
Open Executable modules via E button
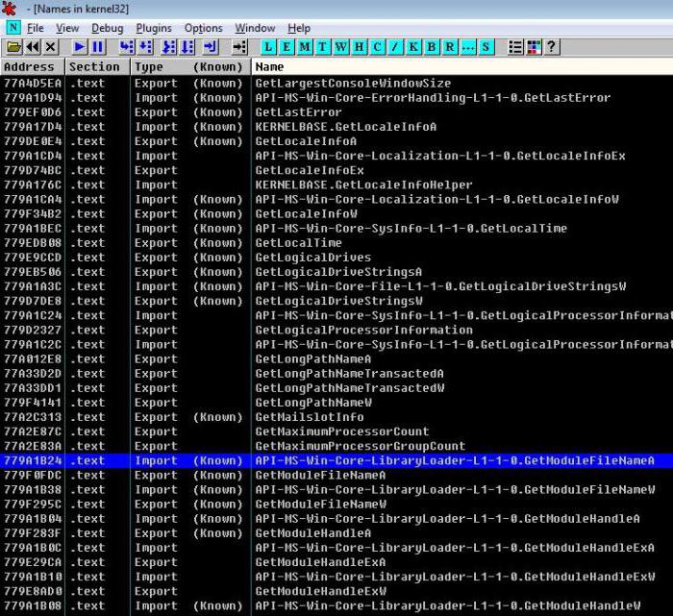point(287,47)
